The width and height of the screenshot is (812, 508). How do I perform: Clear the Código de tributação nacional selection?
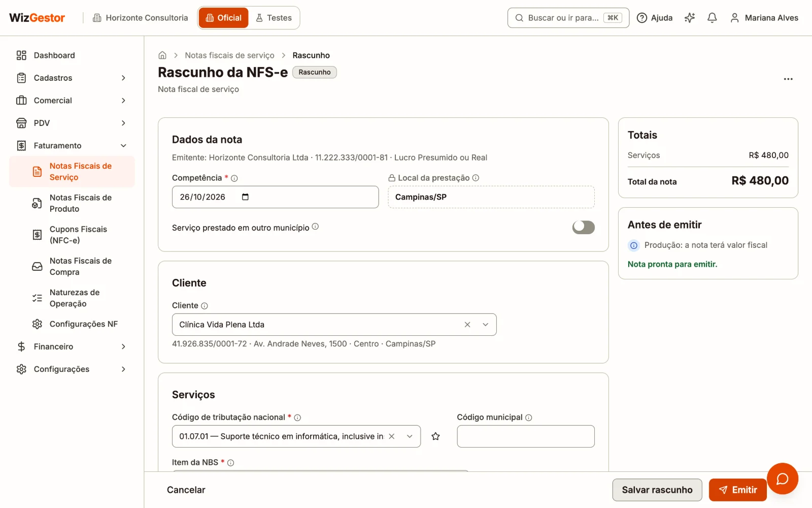(392, 436)
